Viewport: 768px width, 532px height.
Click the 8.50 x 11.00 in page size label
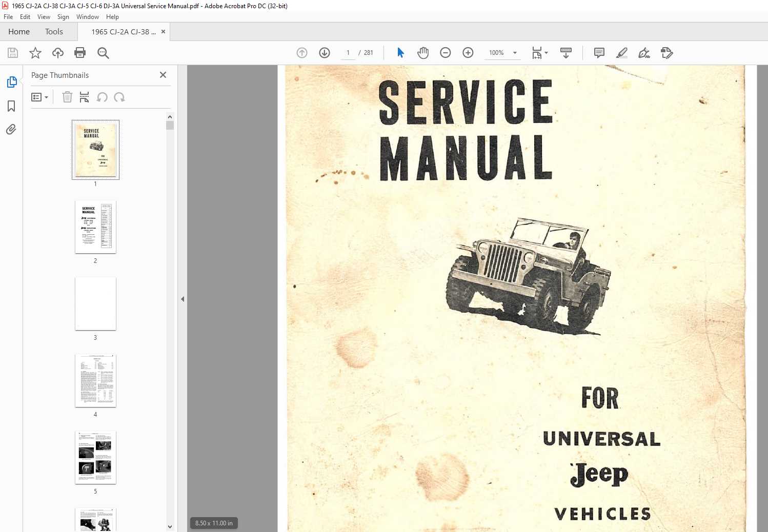coord(214,523)
